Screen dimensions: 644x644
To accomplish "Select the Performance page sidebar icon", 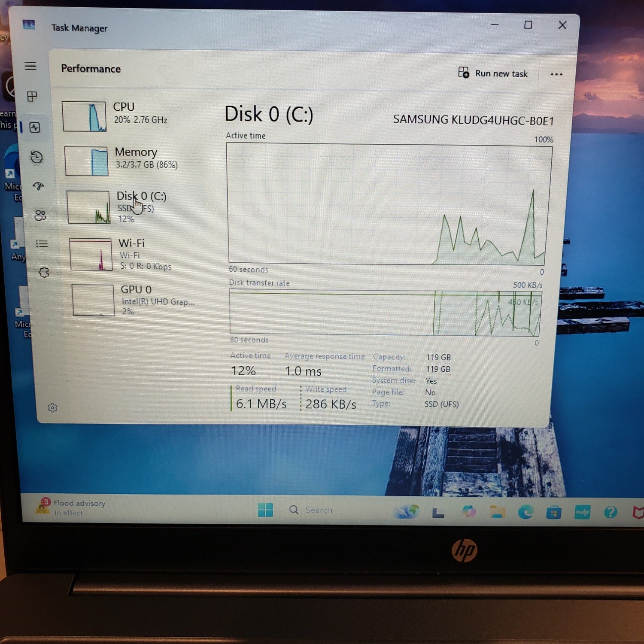I will coord(35,127).
